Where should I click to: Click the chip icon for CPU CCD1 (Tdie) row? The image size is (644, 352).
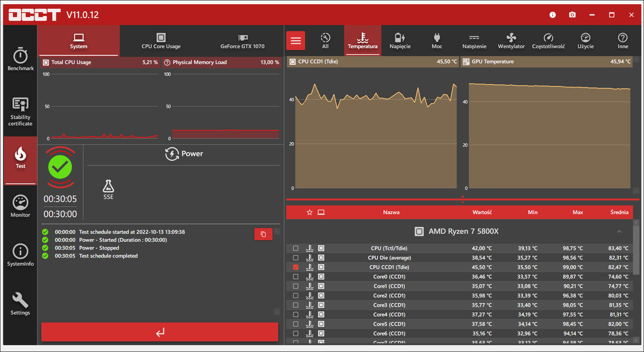(321, 268)
